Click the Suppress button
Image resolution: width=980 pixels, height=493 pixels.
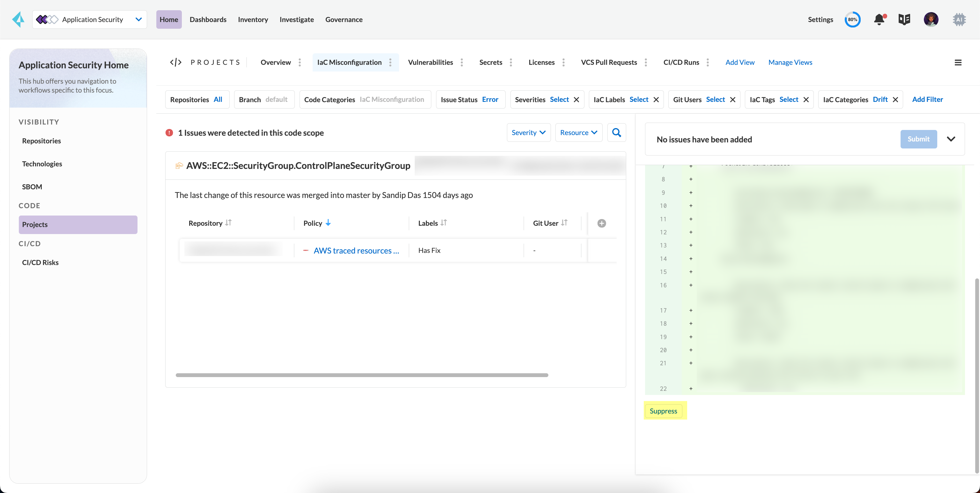663,411
